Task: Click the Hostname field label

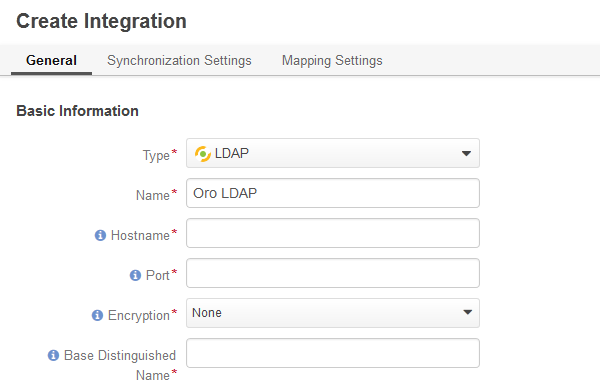Action: pos(140,235)
